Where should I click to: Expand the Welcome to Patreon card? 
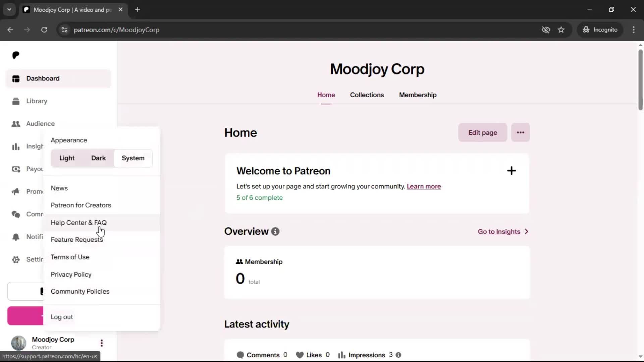[512, 171]
